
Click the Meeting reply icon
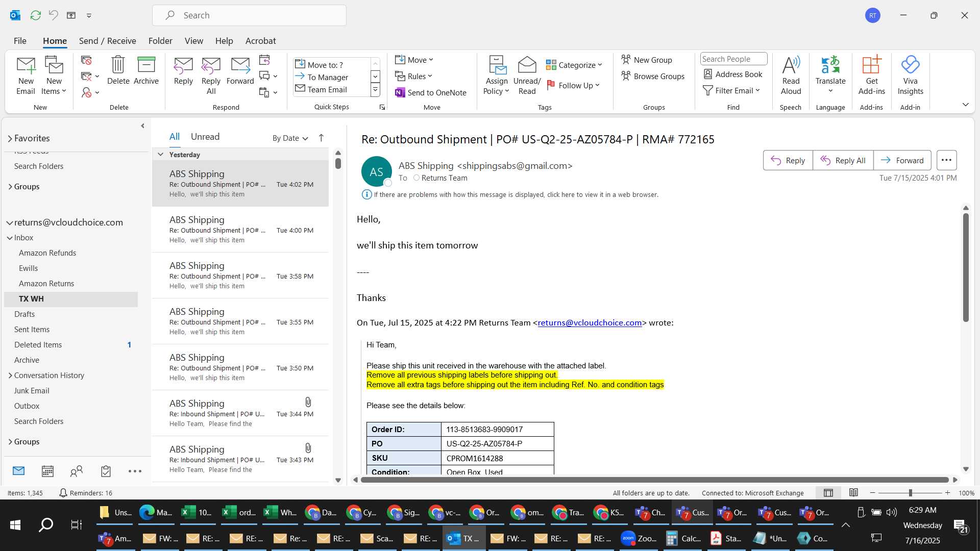pyautogui.click(x=264, y=60)
